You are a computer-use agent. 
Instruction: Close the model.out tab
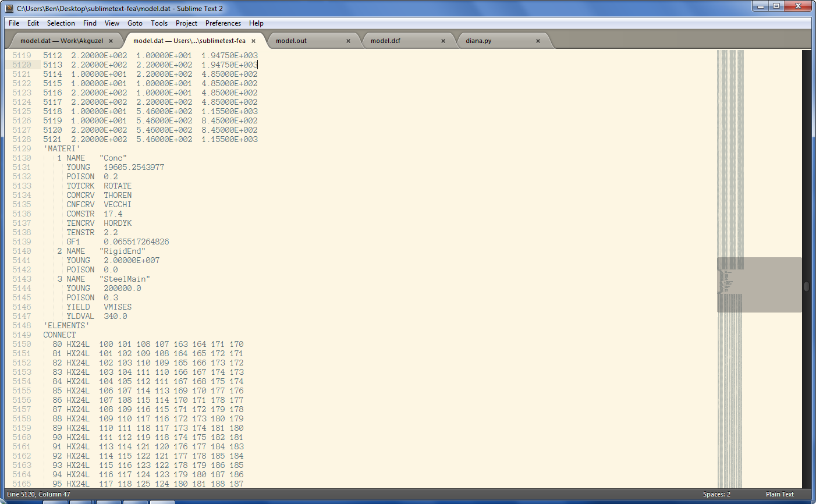(348, 41)
